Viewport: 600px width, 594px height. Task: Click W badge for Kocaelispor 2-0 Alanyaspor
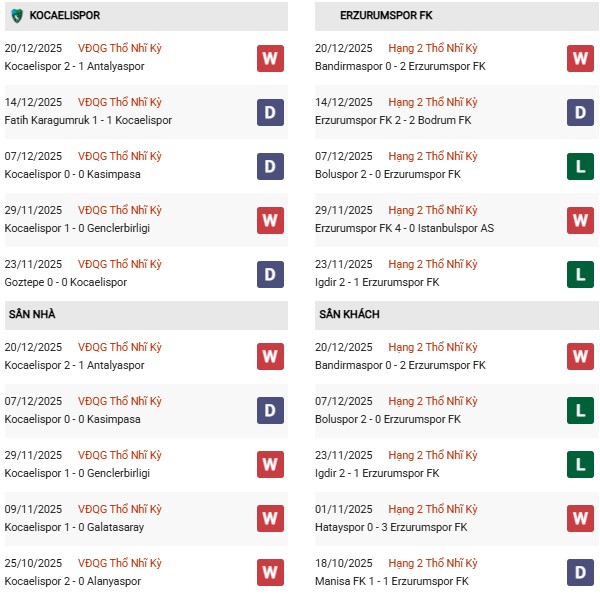click(x=270, y=573)
